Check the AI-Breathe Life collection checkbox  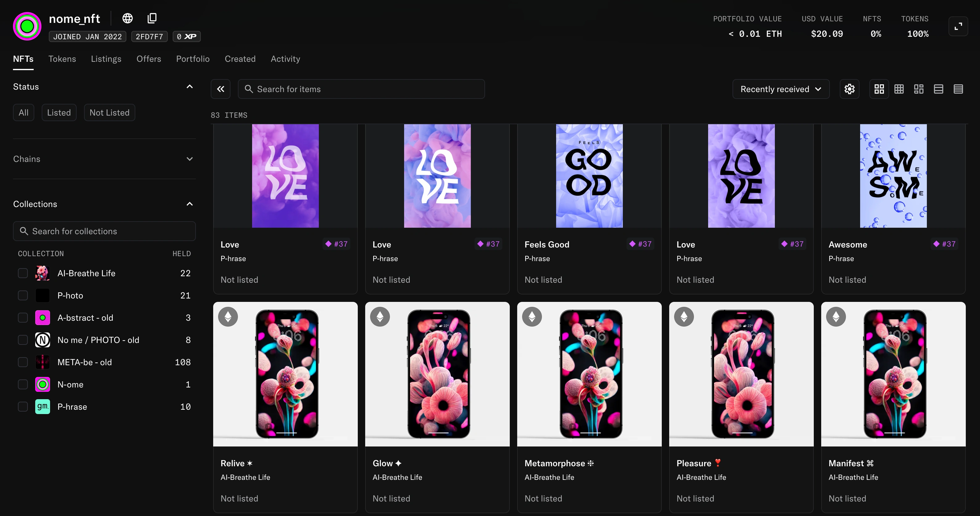(x=23, y=273)
